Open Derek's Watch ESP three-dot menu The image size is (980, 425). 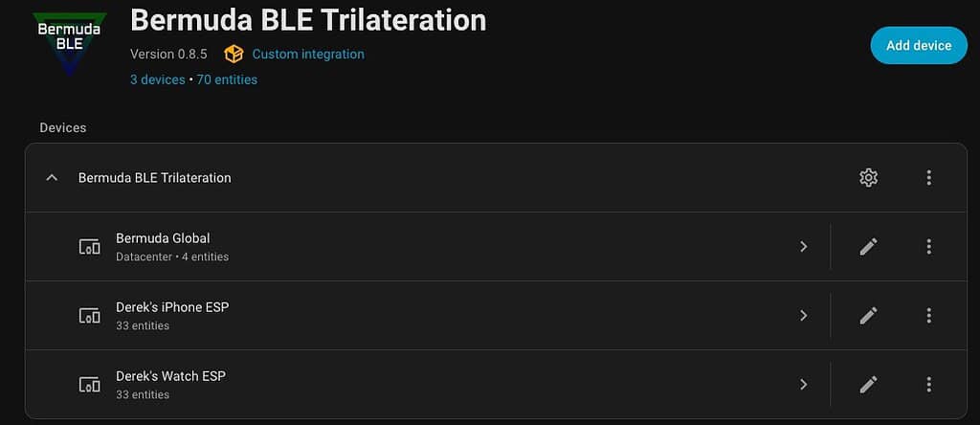[x=928, y=384]
